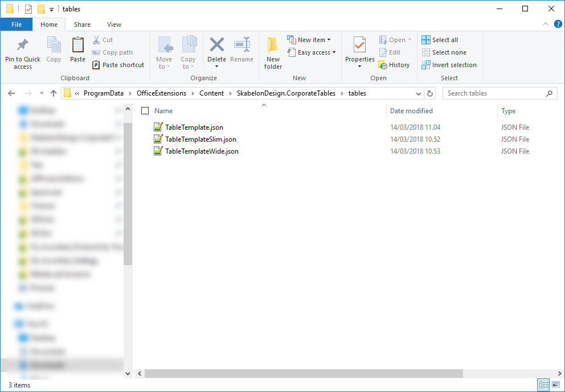Click the horizontal scrollbar of file list
This screenshot has width=565, height=392.
click(x=304, y=374)
